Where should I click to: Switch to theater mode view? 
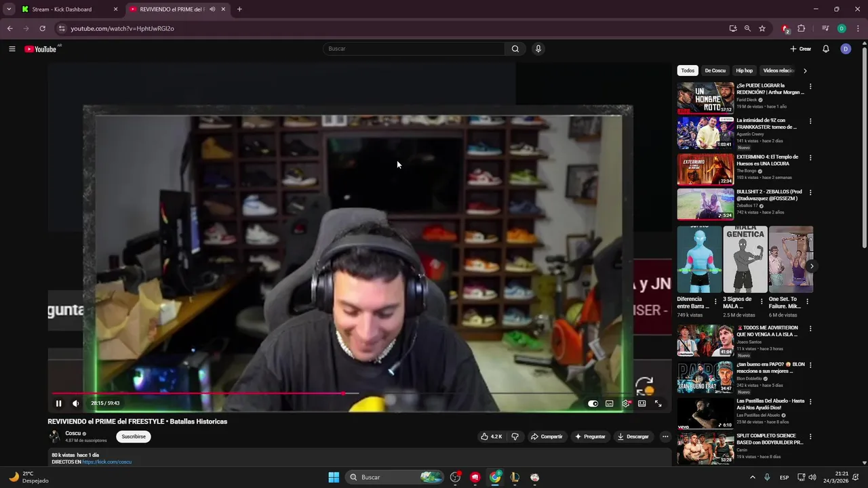tap(642, 403)
